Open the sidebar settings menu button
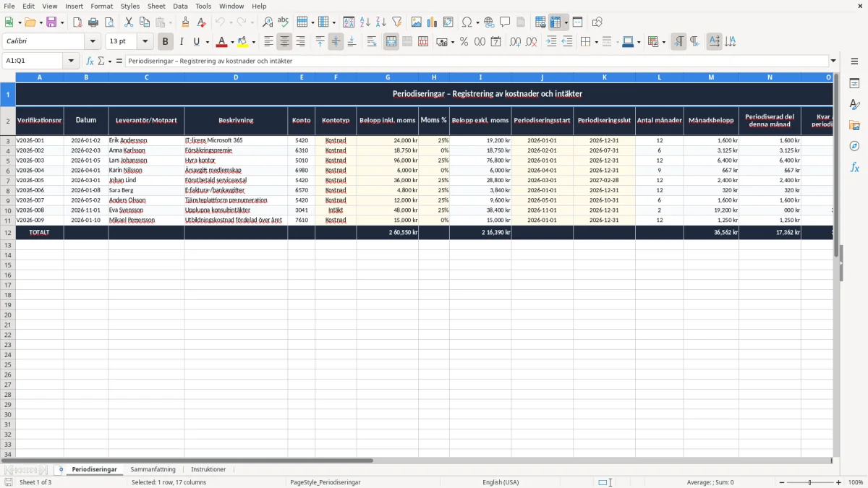 coord(854,61)
